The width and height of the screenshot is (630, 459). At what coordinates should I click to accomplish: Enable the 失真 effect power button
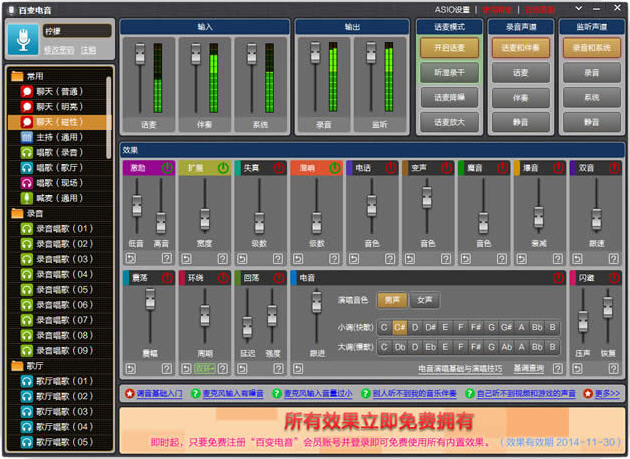279,168
